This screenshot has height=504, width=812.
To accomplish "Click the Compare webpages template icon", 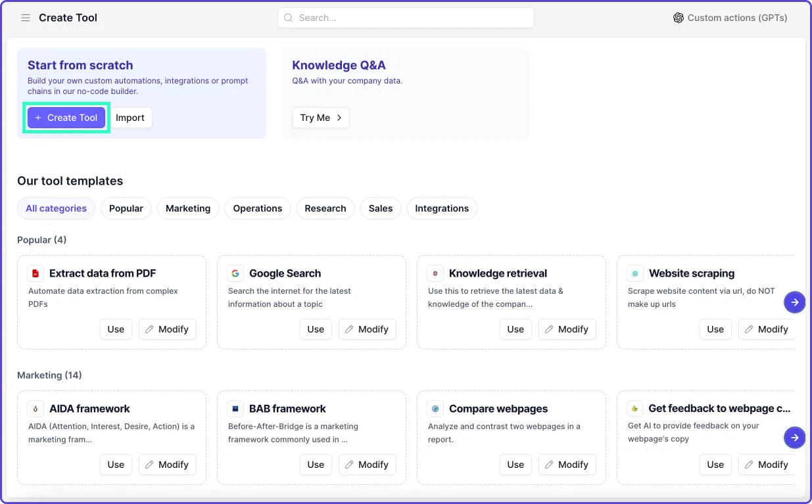I will [x=435, y=409].
